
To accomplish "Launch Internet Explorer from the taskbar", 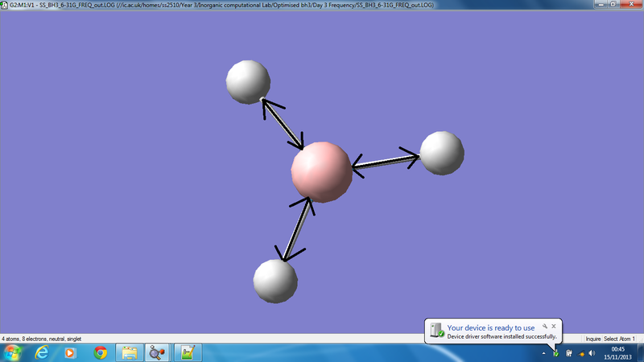I will [42, 352].
